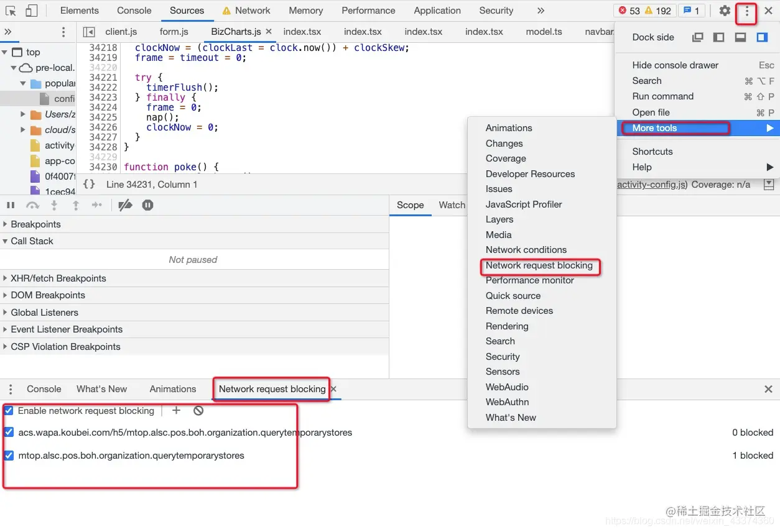Step out of current function
780x532 pixels.
pyautogui.click(x=76, y=205)
